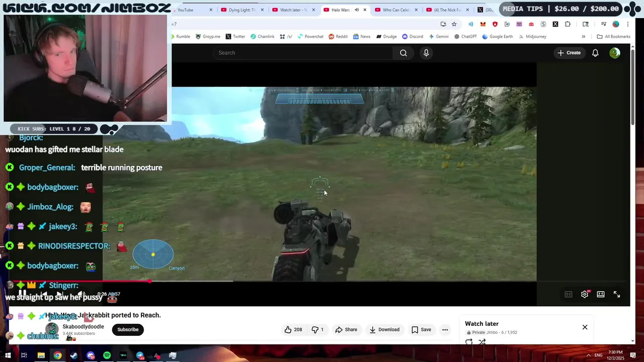Viewport: 644px width, 362px height.
Task: Expand hidden bookmarks overflow chevron
Action: [x=584, y=37]
